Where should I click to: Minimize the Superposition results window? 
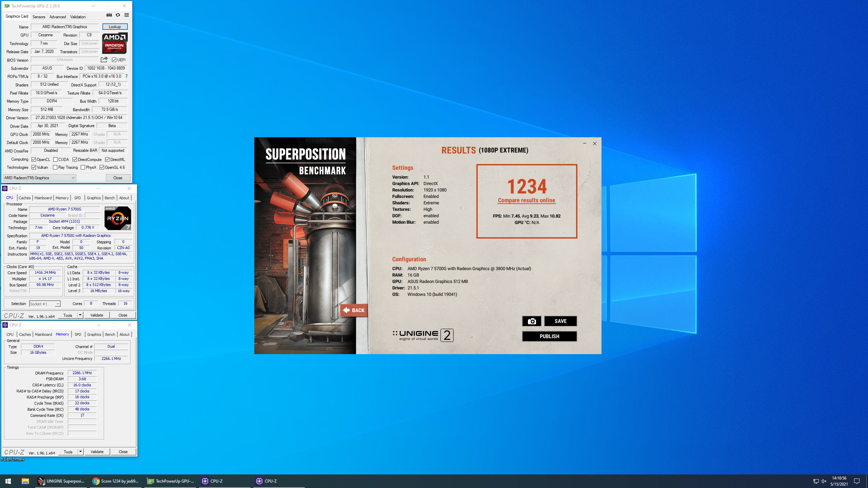point(585,143)
